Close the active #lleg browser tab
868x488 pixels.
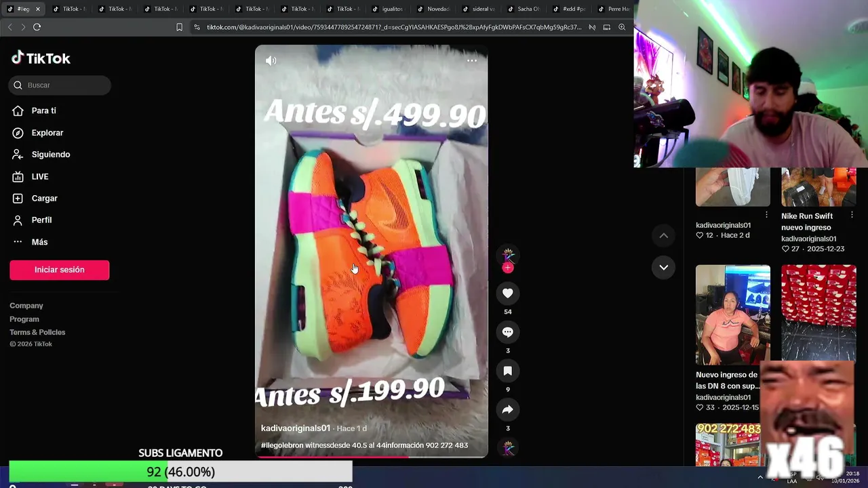coord(38,9)
